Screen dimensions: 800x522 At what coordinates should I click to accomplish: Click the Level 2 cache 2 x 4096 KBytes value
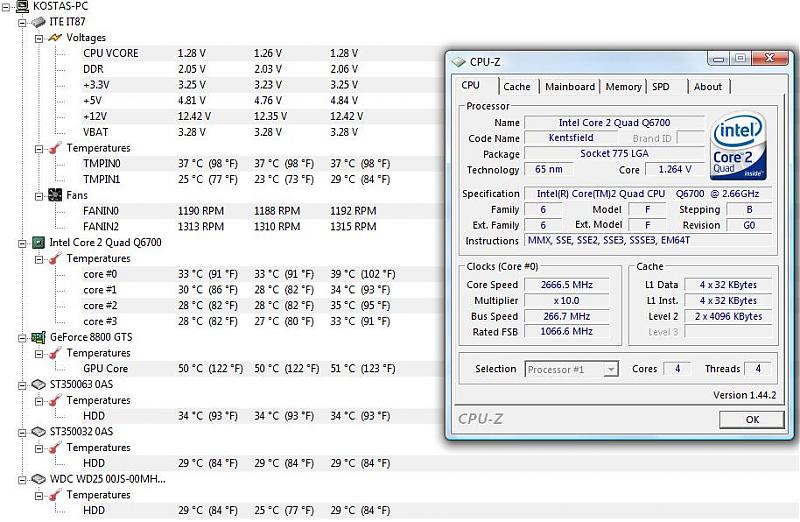[x=728, y=316]
